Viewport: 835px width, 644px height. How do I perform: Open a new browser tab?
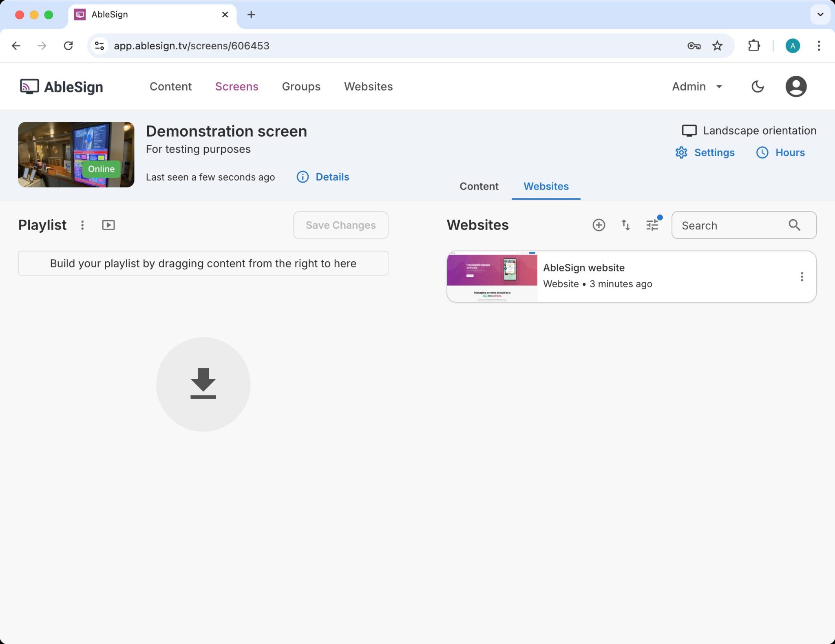(x=251, y=15)
